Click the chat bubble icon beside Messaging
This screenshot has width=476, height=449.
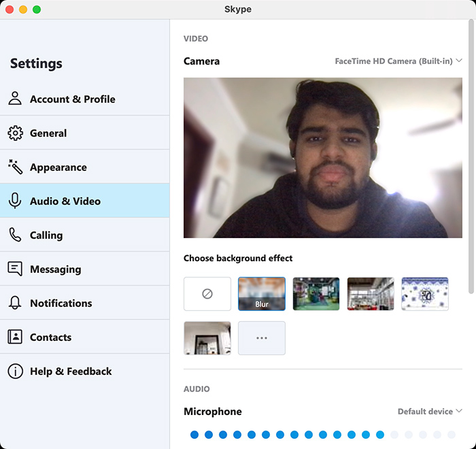15,269
